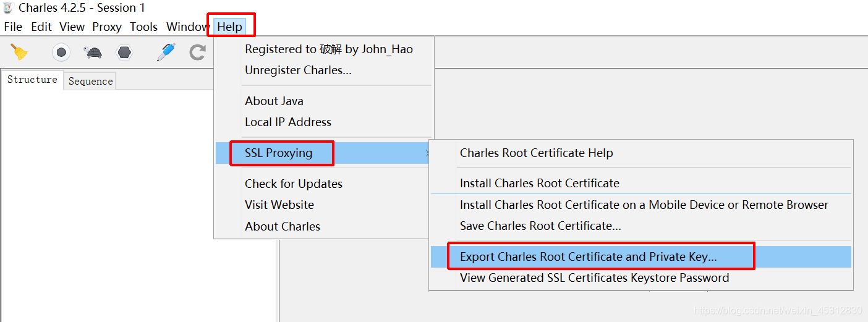Open the Window menu
This screenshot has width=868, height=322.
pos(188,27)
